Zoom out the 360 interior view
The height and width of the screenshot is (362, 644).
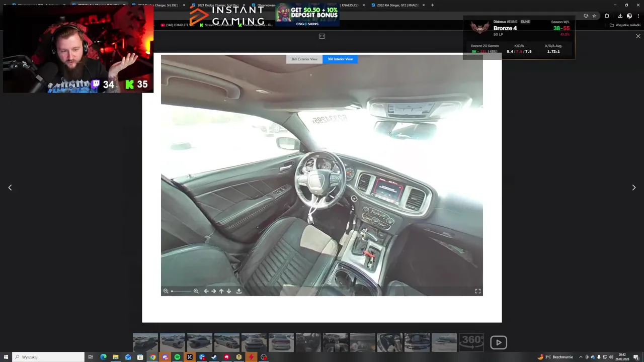[166, 291]
